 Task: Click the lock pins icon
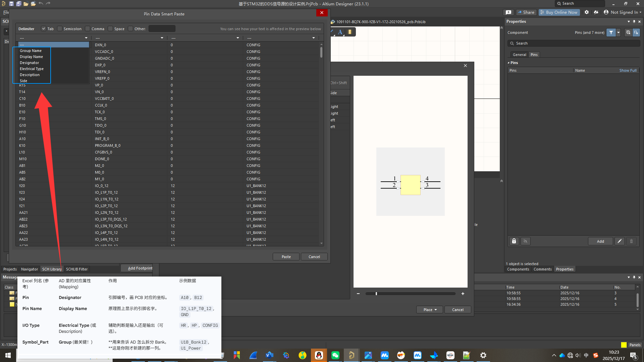pyautogui.click(x=514, y=241)
